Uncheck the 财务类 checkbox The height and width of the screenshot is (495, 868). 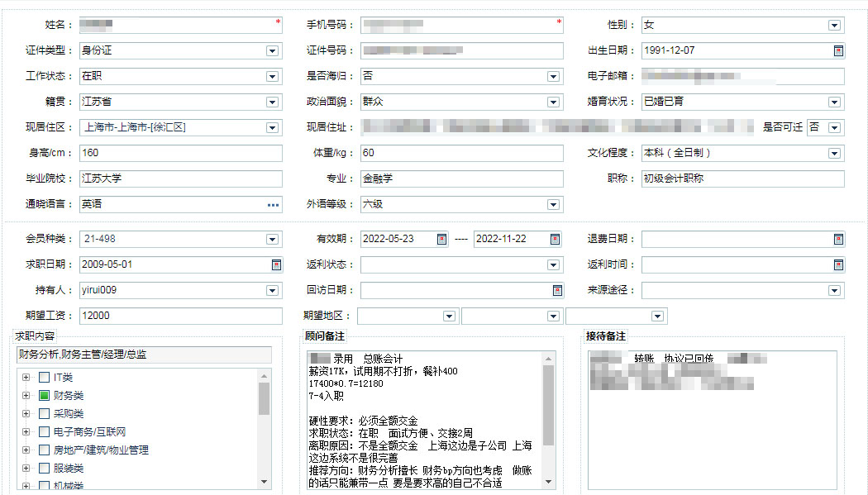[45, 396]
